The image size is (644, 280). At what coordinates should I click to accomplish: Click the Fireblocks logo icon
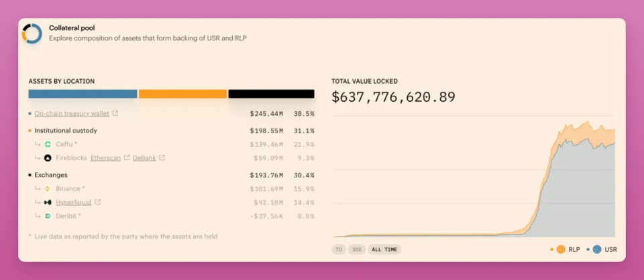(x=48, y=158)
